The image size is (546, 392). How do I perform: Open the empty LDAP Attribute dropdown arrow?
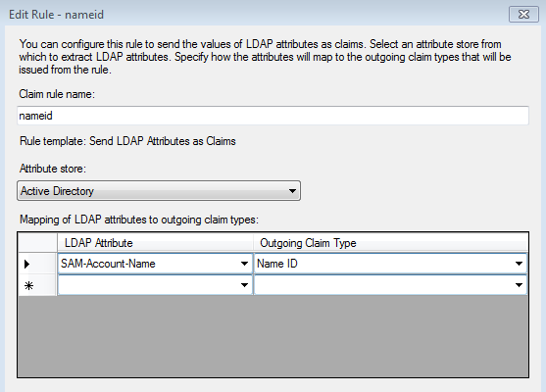244,285
